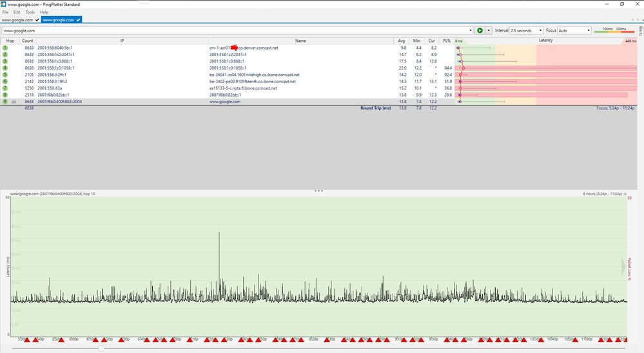Screen dimensions: 644x353
Task: Expand the target address history dropdown
Action: pos(470,30)
